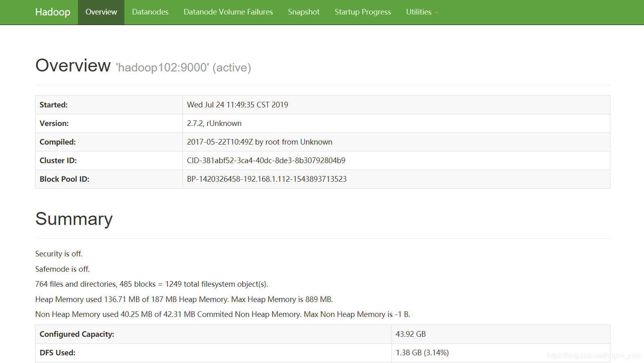Open Datanode Volume Failures page
This screenshot has height=363, width=644.
tap(228, 12)
